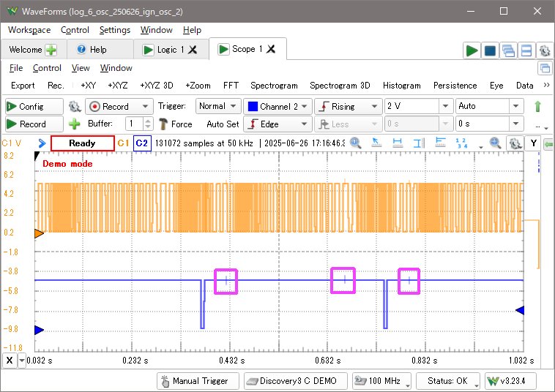Close the Logic 1 tab with X
Screen dimensions: 555x392
point(193,50)
